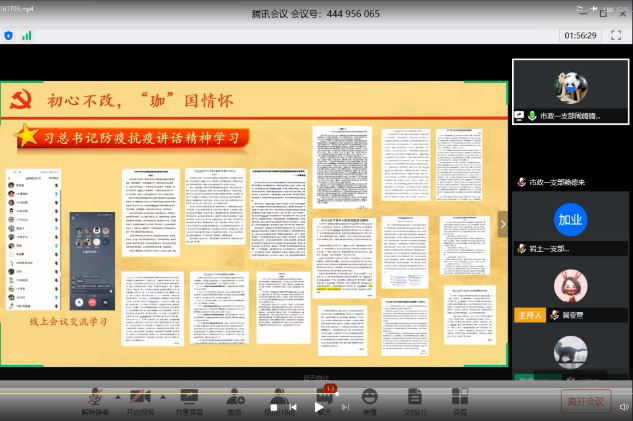Click the unmute microphone button (解除静音)
633x421 pixels.
96,399
